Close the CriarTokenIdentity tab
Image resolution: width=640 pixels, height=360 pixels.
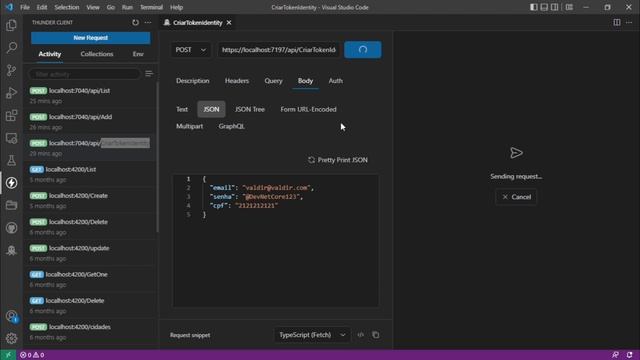coord(229,22)
